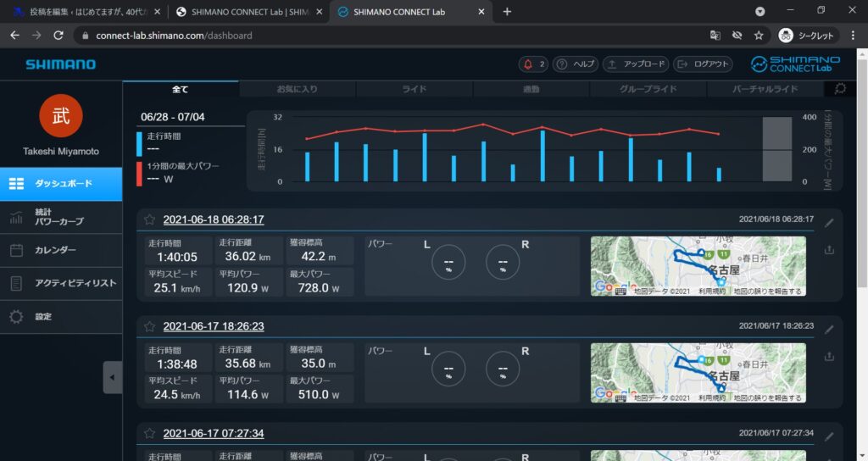The height and width of the screenshot is (461, 868).
Task: Click the gray range selector on chart
Action: click(x=776, y=149)
